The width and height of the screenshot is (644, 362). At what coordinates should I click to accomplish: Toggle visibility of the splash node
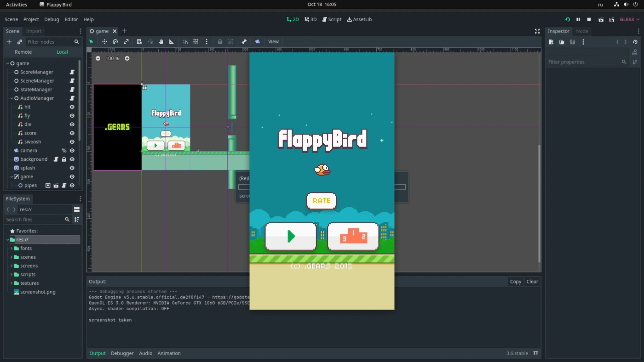(x=72, y=168)
